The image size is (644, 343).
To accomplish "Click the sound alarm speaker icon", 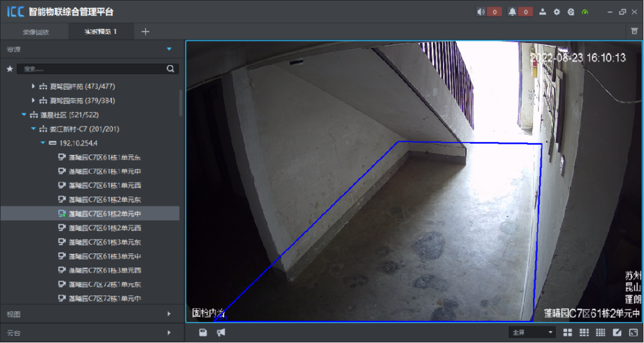I will click(x=482, y=12).
